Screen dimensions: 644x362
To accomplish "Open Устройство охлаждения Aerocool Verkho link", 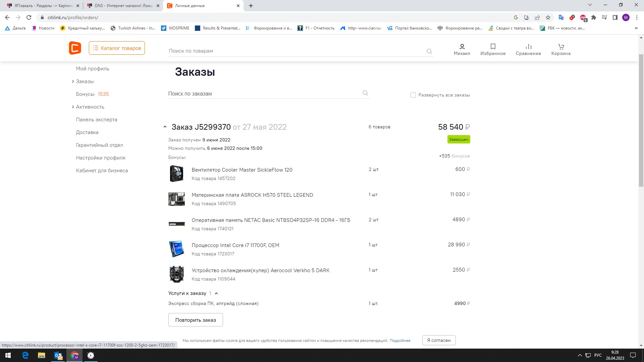I will pos(261,270).
